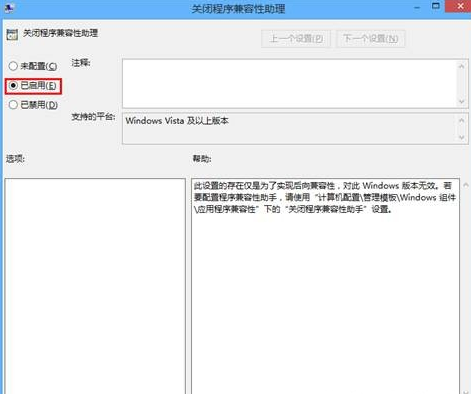
Task: Select the 已启用(E) radio button
Action: pyautogui.click(x=33, y=86)
